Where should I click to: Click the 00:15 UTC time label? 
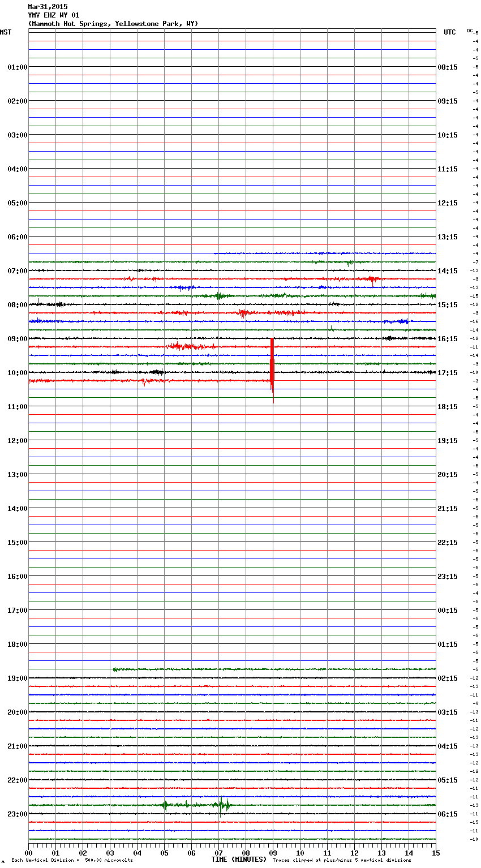(x=448, y=611)
